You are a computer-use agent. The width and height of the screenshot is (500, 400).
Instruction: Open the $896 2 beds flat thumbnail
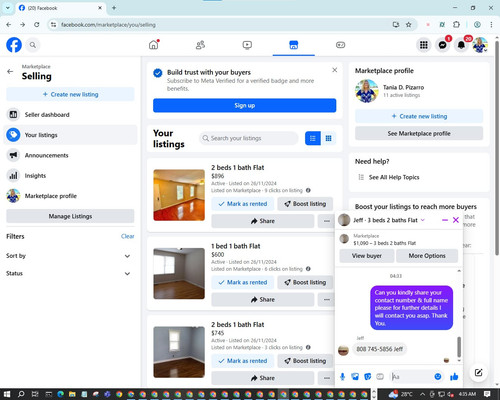[x=179, y=195]
